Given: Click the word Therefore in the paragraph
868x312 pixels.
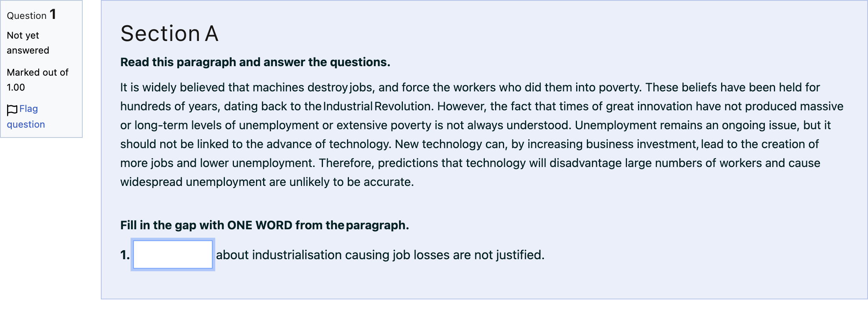Looking at the screenshot, I should (x=345, y=163).
